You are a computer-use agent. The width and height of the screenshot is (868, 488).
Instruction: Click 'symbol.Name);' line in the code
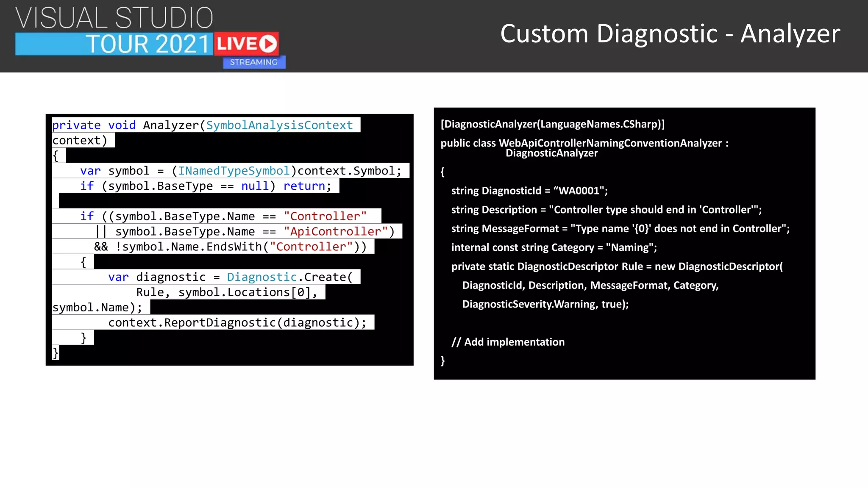(97, 308)
